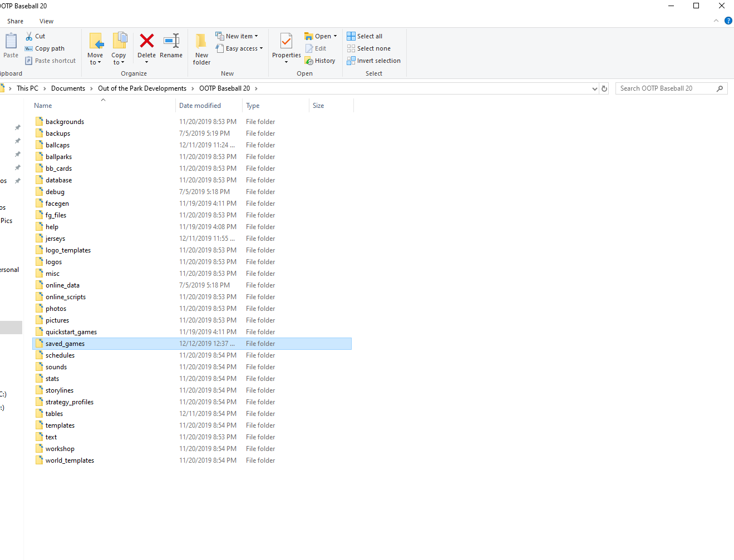This screenshot has height=560, width=734.
Task: Select the storylines folder
Action: coord(60,390)
